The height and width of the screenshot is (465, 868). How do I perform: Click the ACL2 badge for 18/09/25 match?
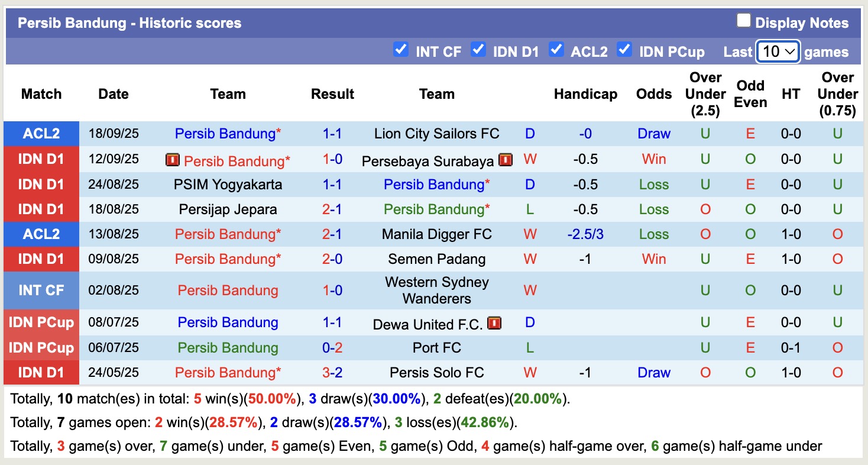[41, 134]
